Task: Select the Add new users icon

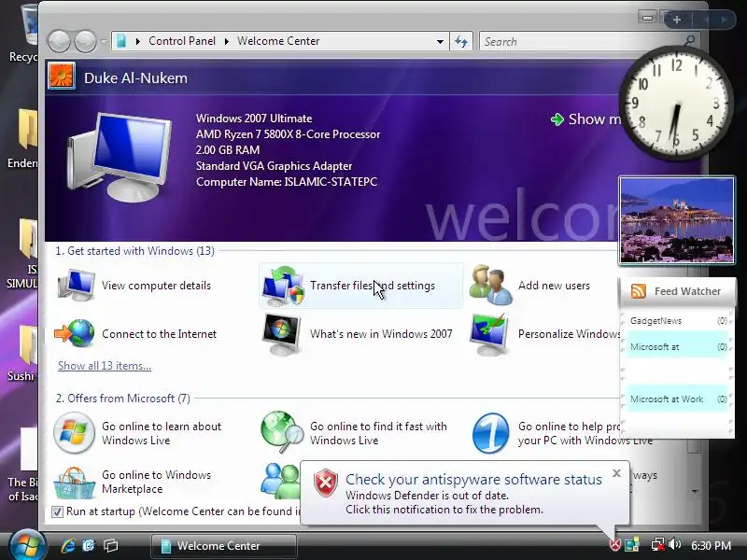Action: coord(491,285)
